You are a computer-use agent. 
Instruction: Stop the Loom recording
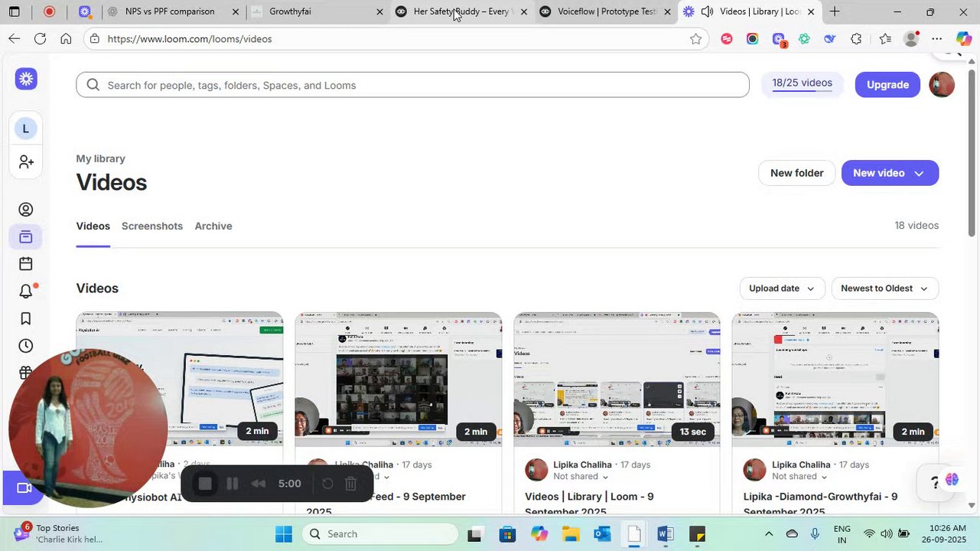point(205,484)
